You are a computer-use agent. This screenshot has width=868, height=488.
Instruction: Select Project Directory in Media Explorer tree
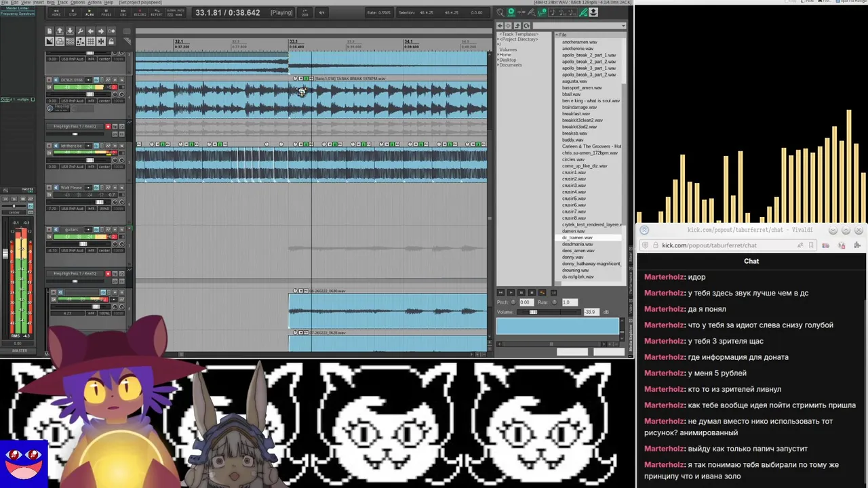519,39
